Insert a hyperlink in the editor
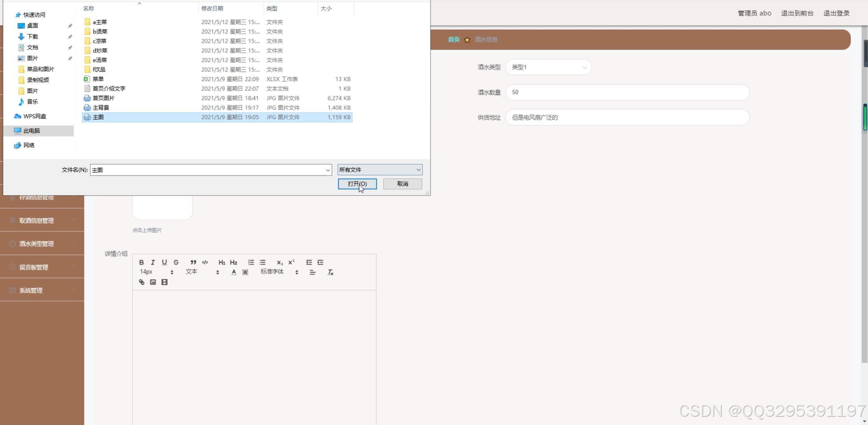Viewport: 868px width, 425px height. coord(142,282)
